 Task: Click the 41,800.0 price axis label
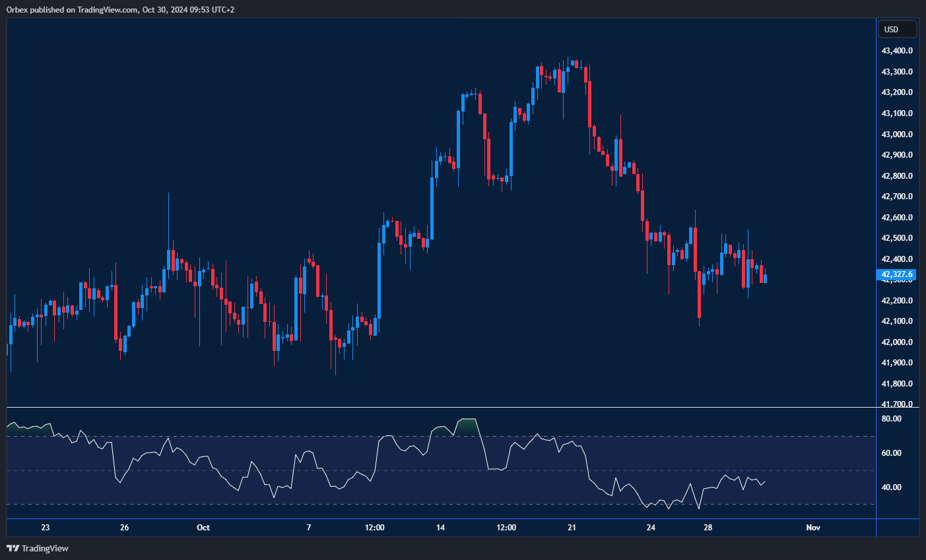[897, 384]
